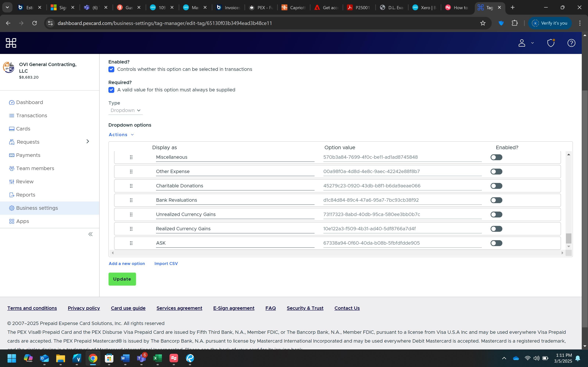Open the user account dropdown

(526, 43)
